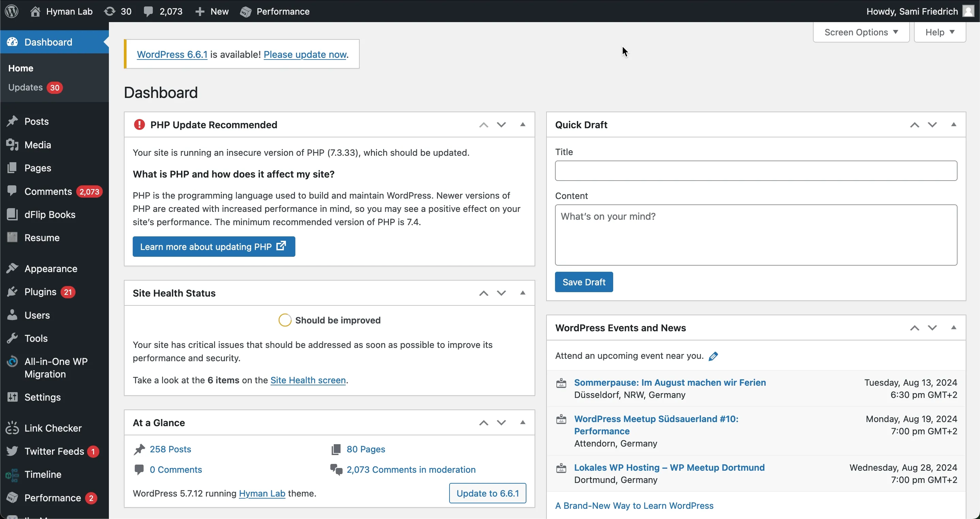Screen dimensions: 980x519
Task: Open the comments bubble showing 2,073
Action: coord(148,11)
